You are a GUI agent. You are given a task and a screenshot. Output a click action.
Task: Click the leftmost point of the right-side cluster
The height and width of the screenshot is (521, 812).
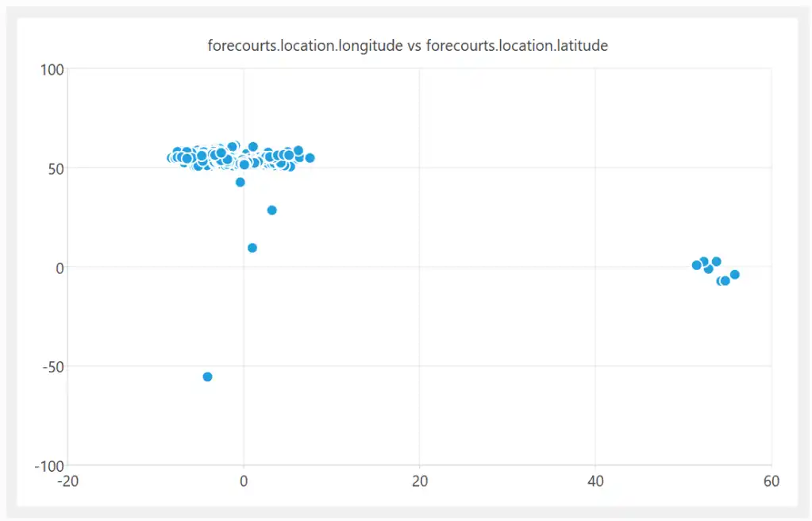(x=696, y=265)
